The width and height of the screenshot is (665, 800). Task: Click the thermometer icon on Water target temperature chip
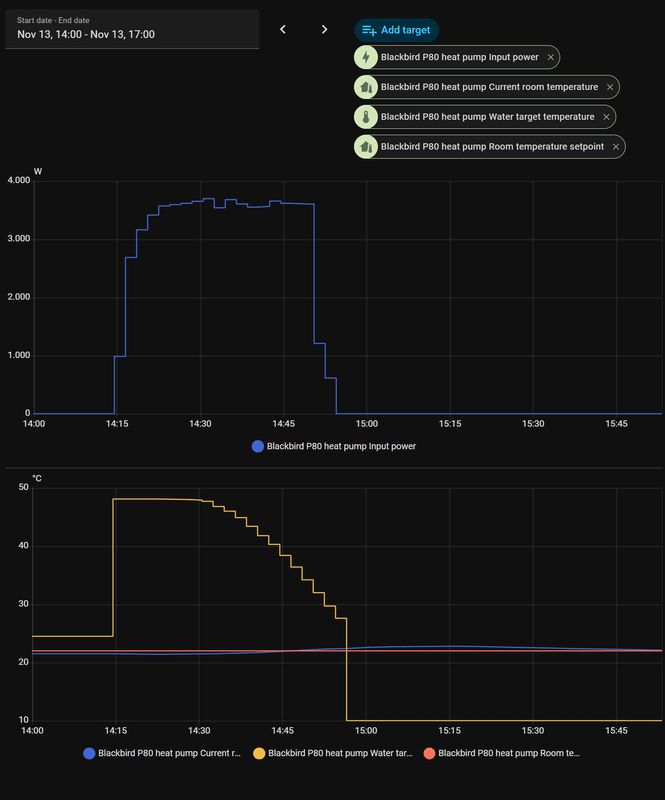tap(366, 117)
